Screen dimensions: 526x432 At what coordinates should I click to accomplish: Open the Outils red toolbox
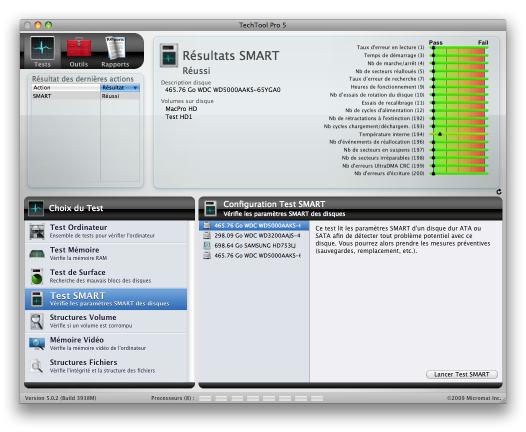(x=79, y=47)
